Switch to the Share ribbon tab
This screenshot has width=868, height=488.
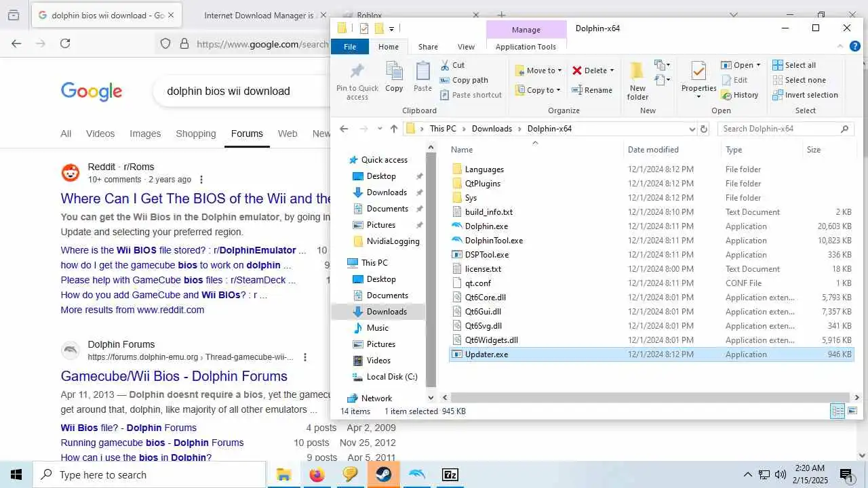click(428, 47)
